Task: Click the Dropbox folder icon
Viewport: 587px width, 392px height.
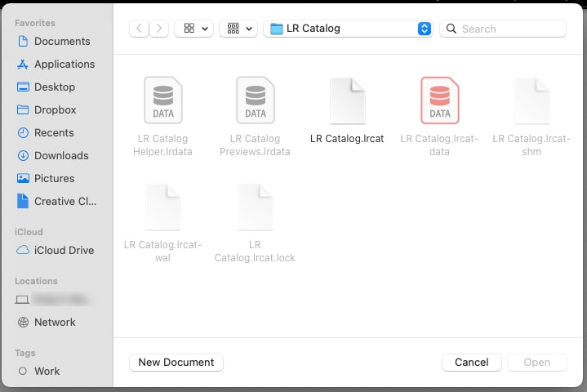Action: click(23, 109)
